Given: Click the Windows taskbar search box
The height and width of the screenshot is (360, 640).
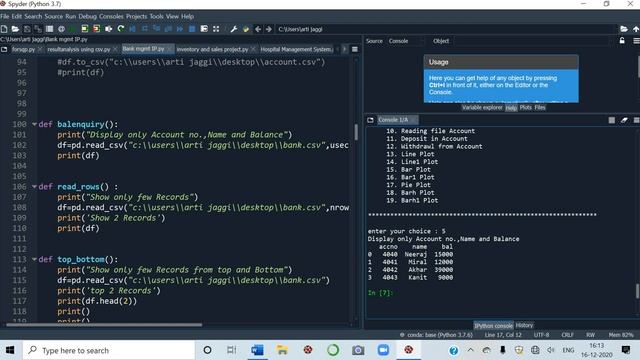Looking at the screenshot, I should point(109,350).
